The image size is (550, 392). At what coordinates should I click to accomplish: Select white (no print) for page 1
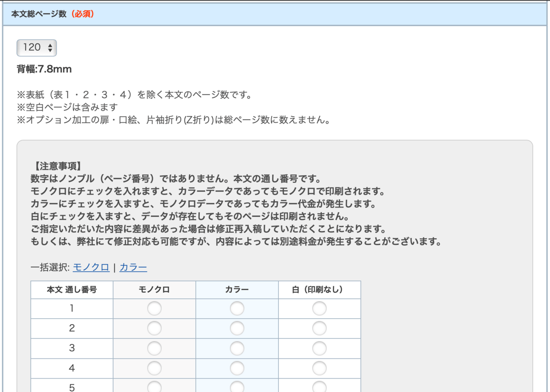tap(319, 308)
